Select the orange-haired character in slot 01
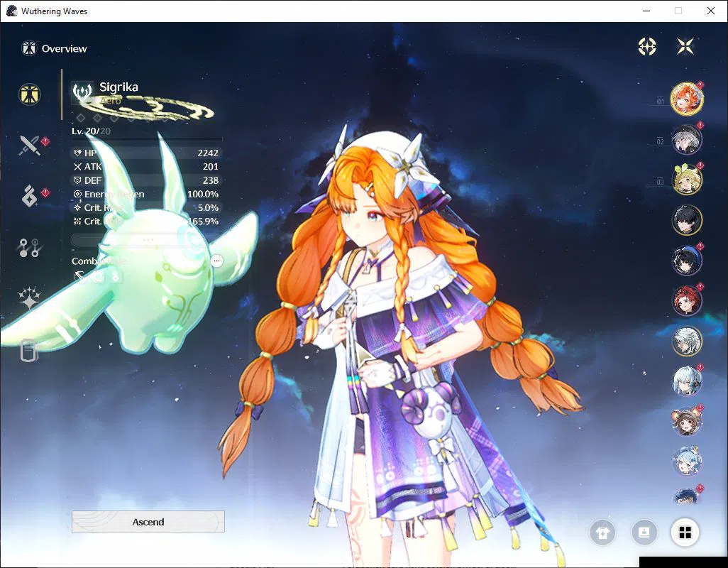This screenshot has height=568, width=728. coord(687,99)
